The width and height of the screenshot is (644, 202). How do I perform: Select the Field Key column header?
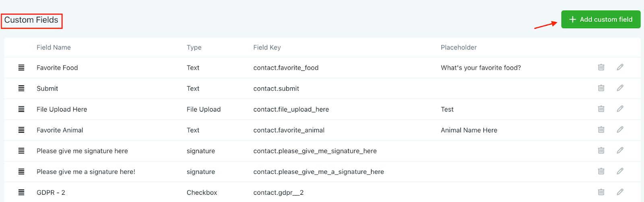point(267,47)
